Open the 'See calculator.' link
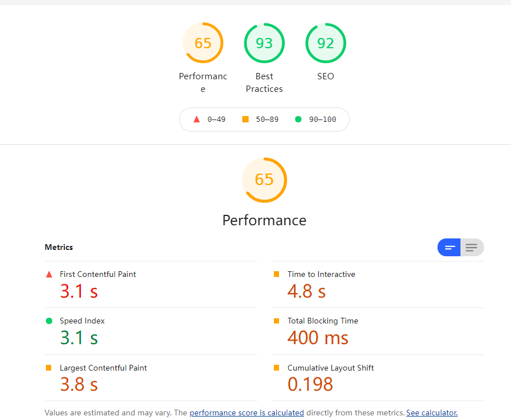Image resolution: width=511 pixels, height=420 pixels. 431,413
